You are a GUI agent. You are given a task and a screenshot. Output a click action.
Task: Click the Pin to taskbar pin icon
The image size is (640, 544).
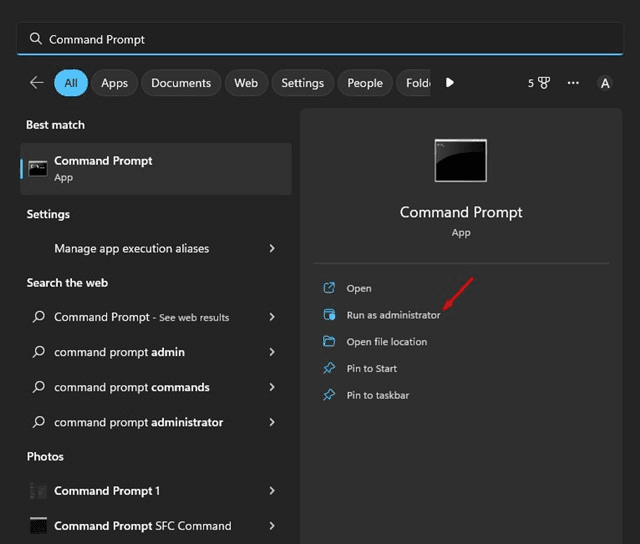pos(329,395)
